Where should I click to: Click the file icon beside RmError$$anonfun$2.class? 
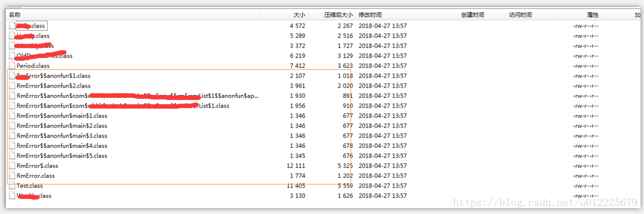(x=12, y=86)
